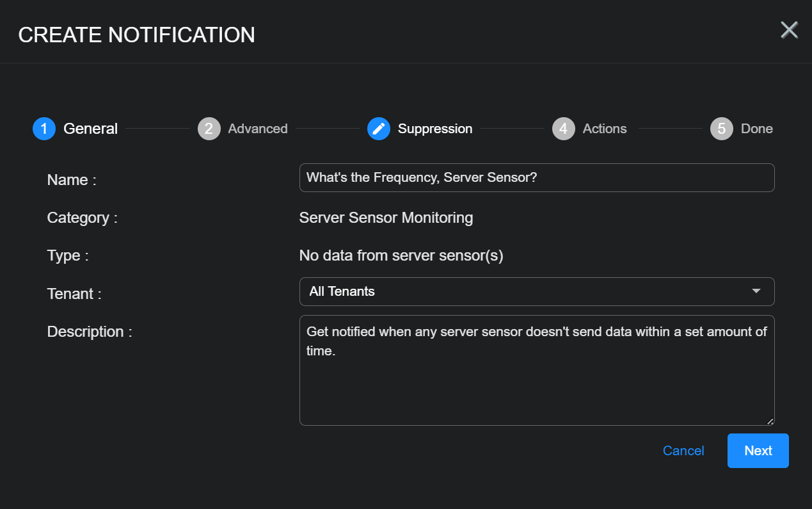This screenshot has width=812, height=509.
Task: Click the Server Sensor Monitoring category text
Action: click(386, 218)
